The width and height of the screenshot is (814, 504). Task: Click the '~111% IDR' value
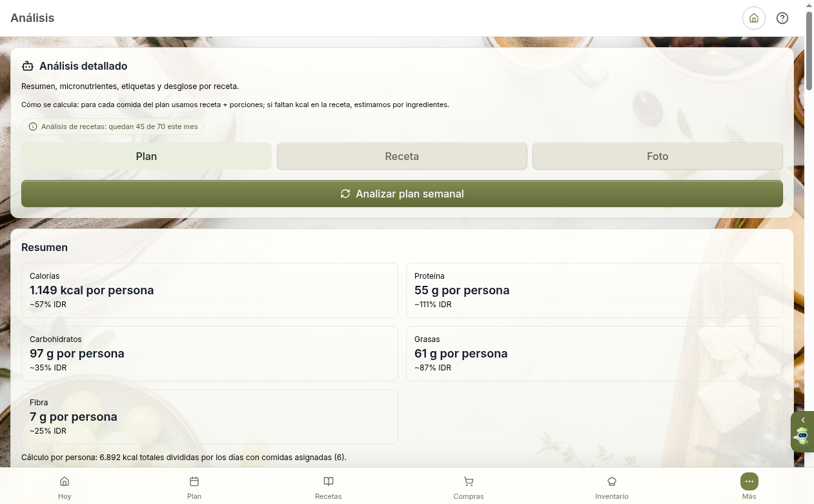pos(433,305)
